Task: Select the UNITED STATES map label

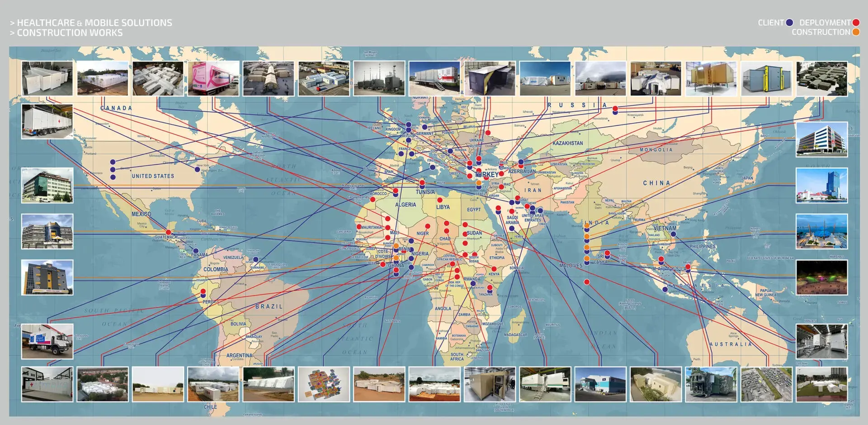Action: click(x=153, y=176)
